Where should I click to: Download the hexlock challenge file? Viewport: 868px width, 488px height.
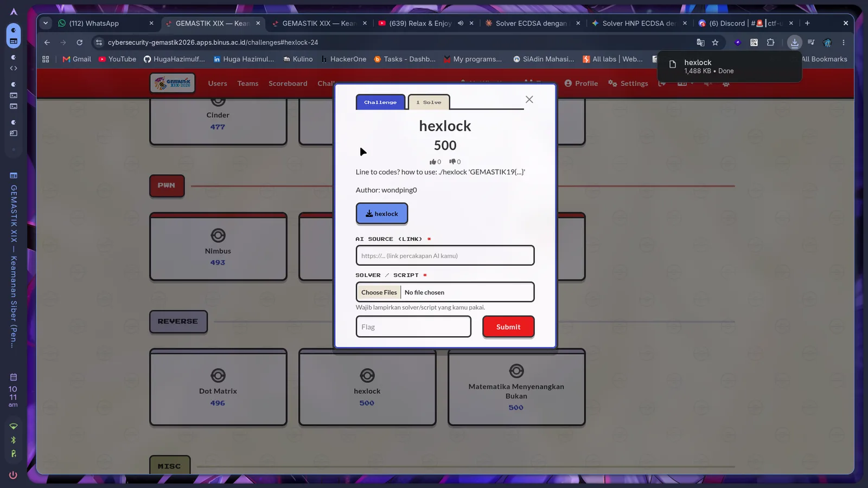pyautogui.click(x=382, y=214)
